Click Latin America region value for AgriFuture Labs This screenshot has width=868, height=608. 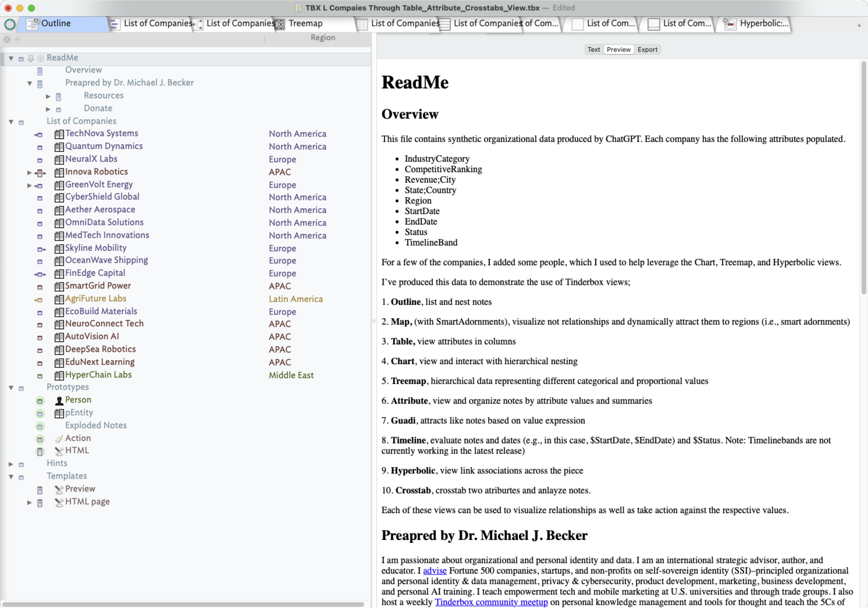pos(296,299)
